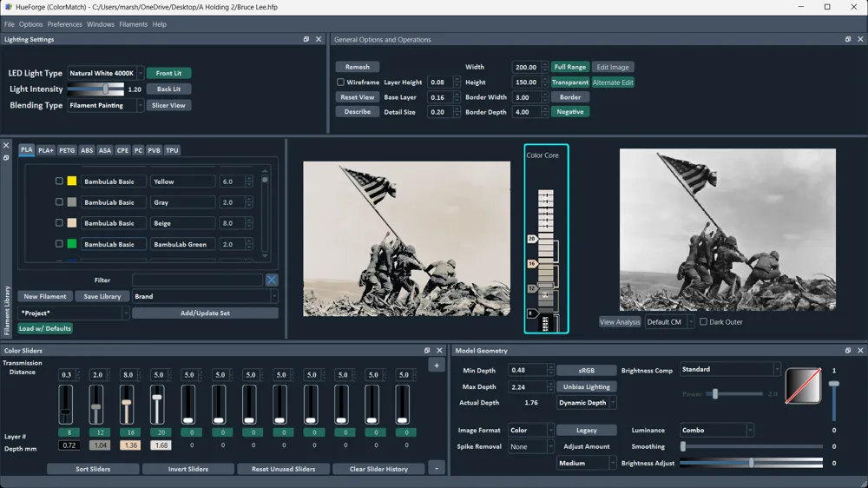Click the View Analysis button
868x488 pixels.
point(620,322)
